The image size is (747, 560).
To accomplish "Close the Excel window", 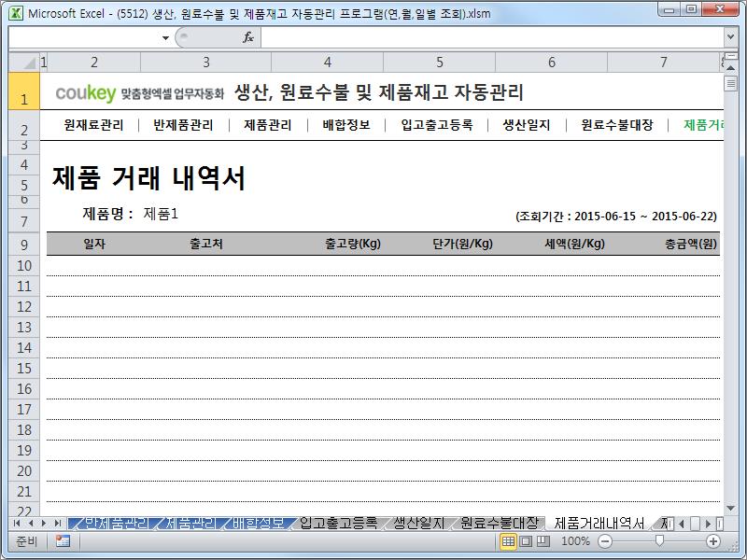I will coord(720,9).
